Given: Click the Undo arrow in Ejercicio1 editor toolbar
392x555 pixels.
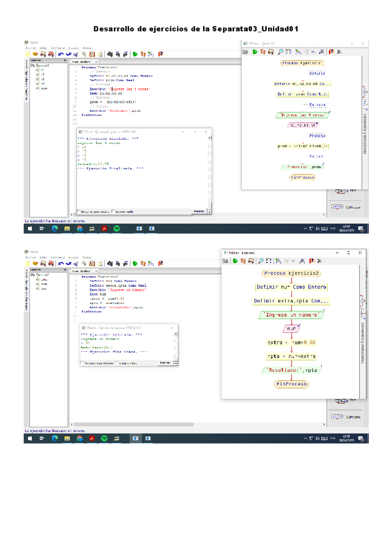Looking at the screenshot, I should [x=61, y=54].
